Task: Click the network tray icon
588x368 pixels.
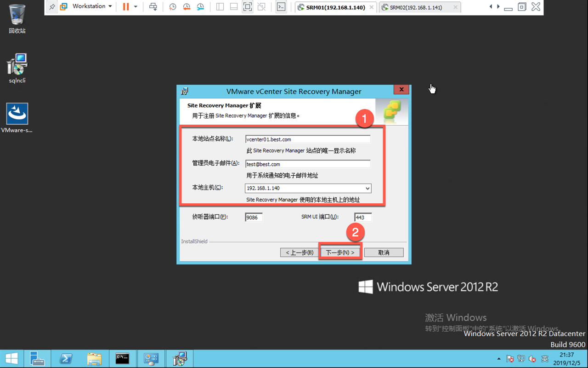Action: [x=521, y=359]
